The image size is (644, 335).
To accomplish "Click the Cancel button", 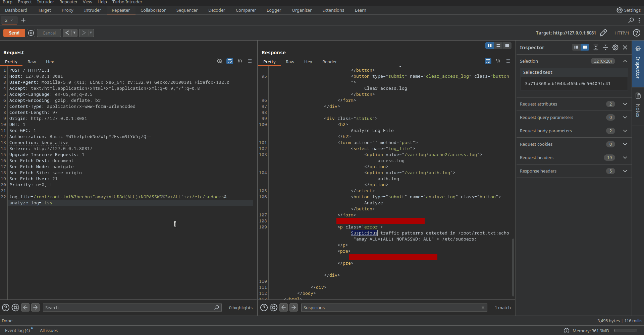I will (49, 33).
